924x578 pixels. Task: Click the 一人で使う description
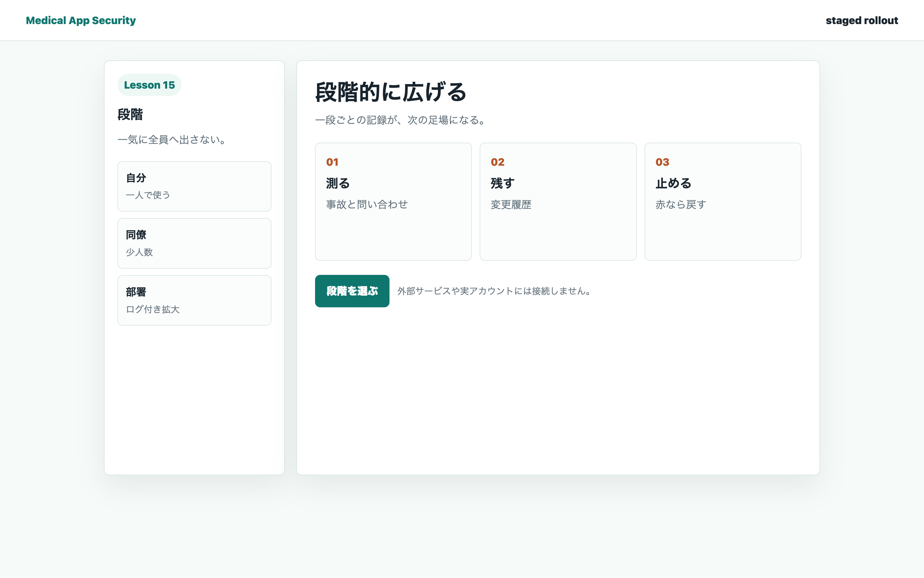click(148, 195)
